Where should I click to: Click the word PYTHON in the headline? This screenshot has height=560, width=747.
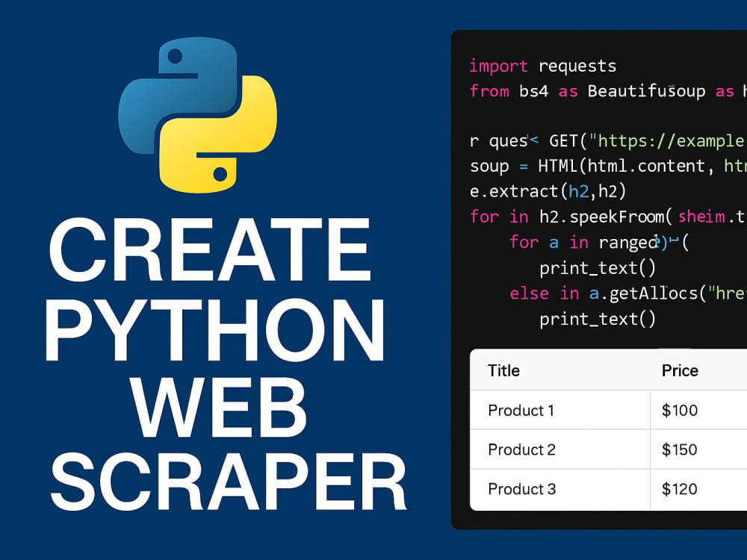pyautogui.click(x=215, y=329)
